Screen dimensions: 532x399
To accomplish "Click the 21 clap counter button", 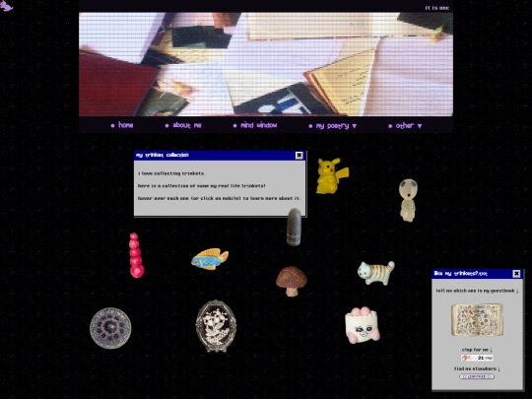I will tap(477, 358).
